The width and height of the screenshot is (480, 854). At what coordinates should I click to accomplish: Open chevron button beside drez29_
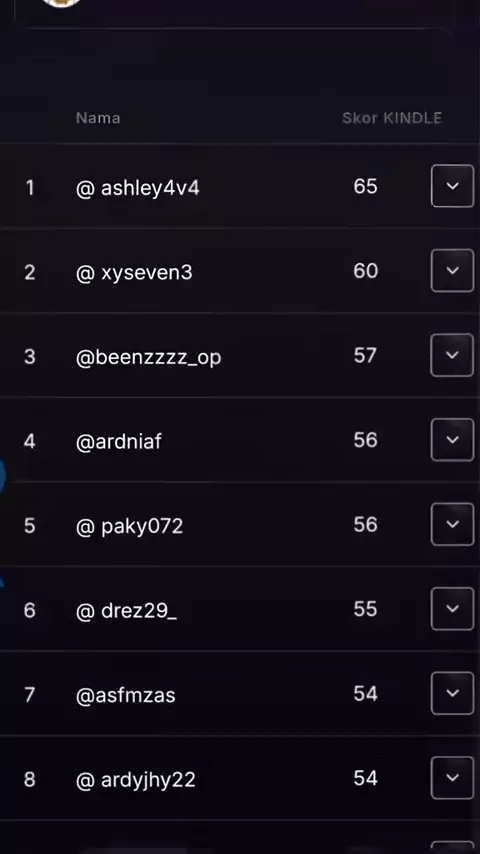[452, 608]
